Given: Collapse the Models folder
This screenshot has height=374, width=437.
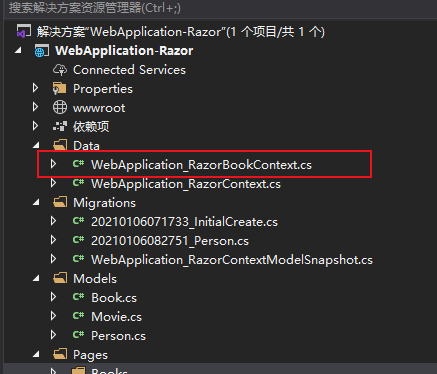Looking at the screenshot, I should 36,278.
